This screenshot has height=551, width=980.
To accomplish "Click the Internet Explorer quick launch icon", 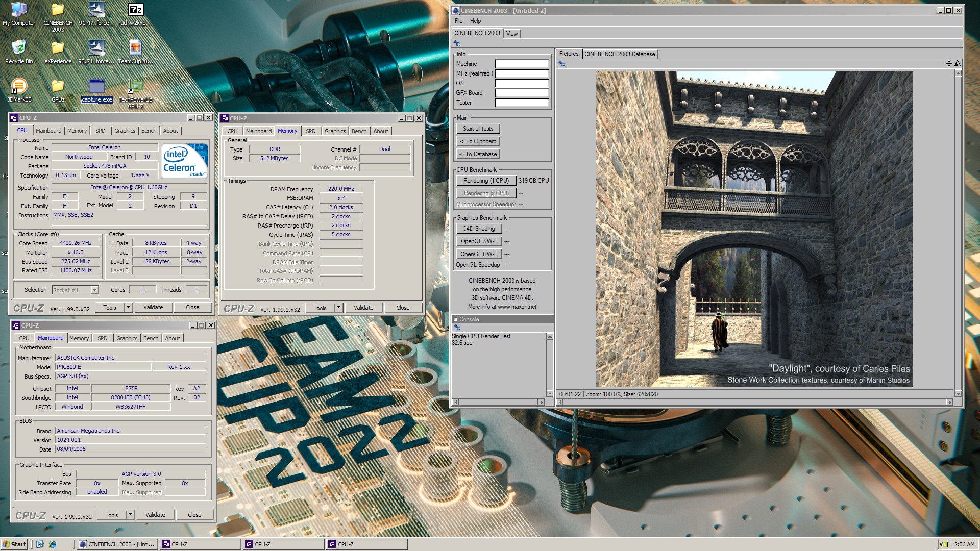I will click(x=53, y=544).
